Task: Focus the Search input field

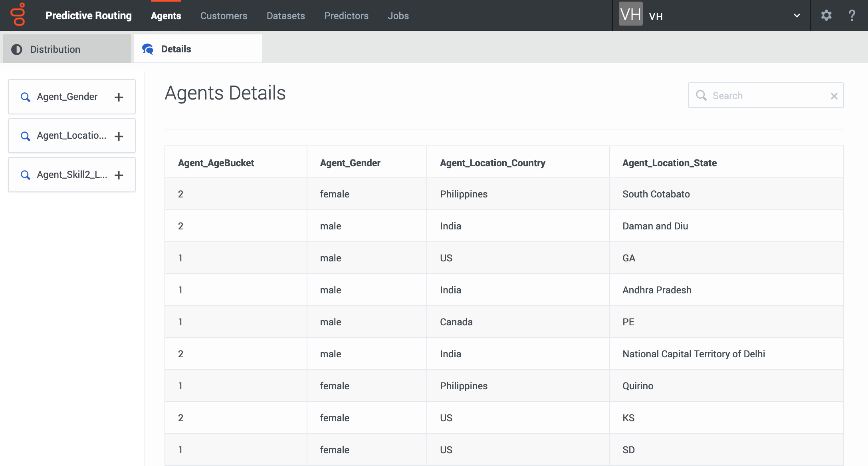Action: 765,96
